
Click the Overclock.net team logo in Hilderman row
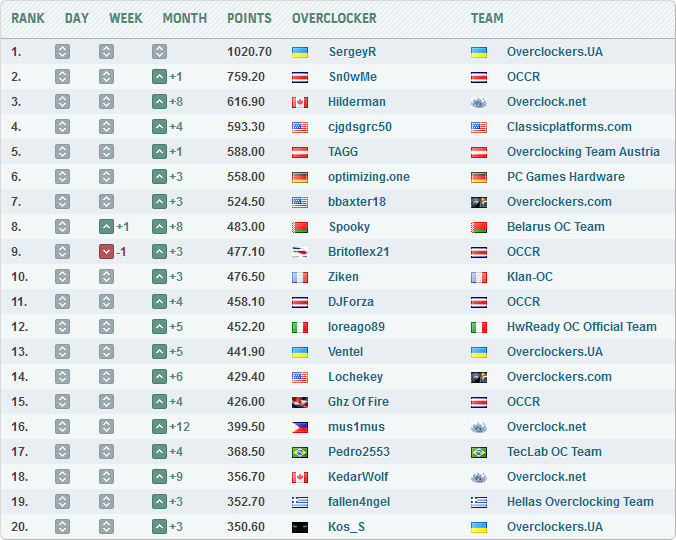pos(479,102)
